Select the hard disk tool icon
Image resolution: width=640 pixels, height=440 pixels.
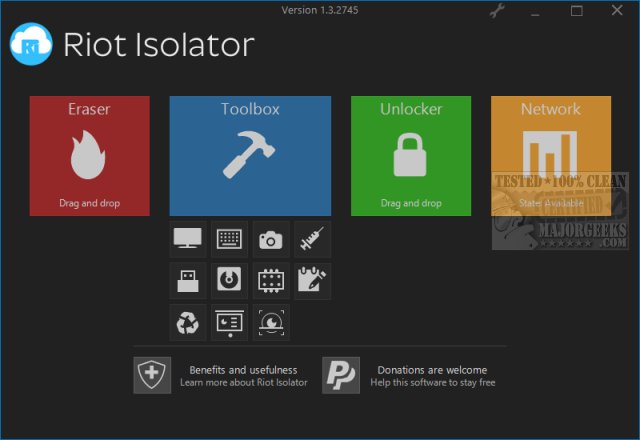tap(229, 281)
